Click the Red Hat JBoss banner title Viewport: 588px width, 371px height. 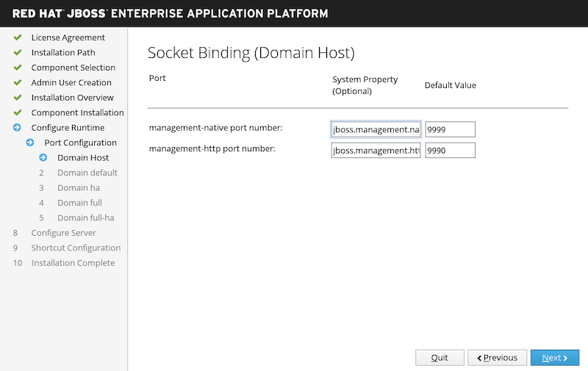pos(170,13)
